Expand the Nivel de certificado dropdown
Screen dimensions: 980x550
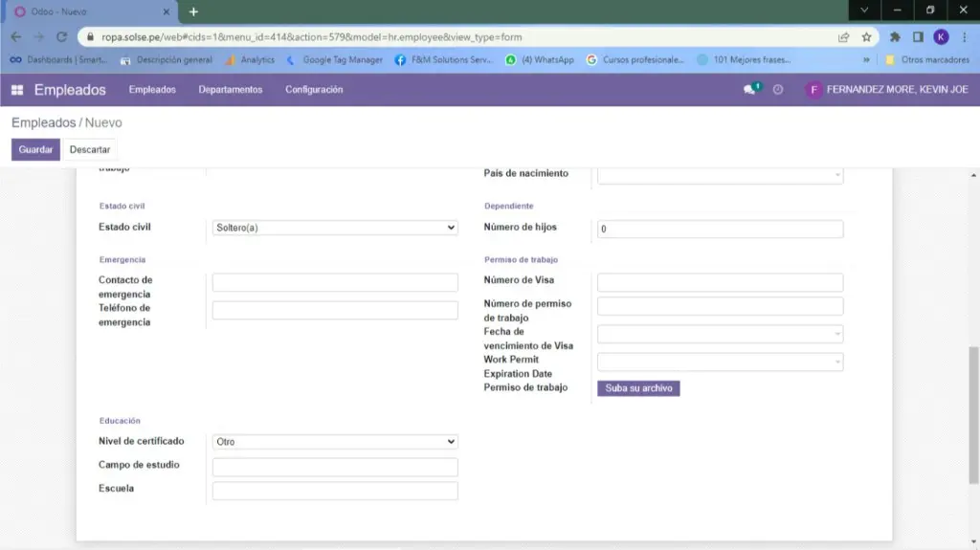pos(335,442)
